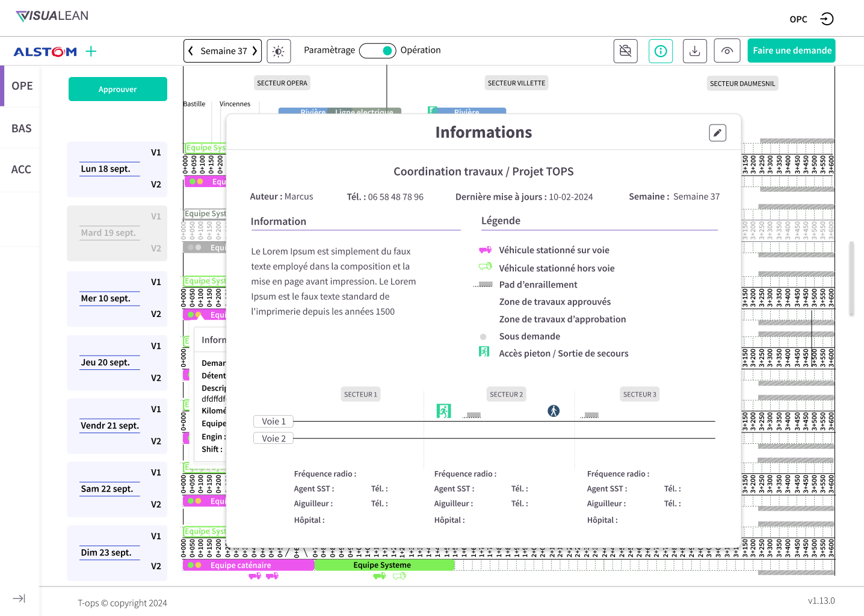Click Equipe Systeme green bar at bottom
Screen dimensions: 864x616
(384, 565)
